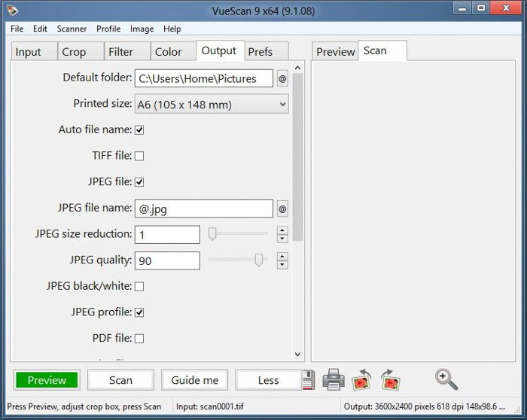Open the Image menu
Image resolution: width=527 pixels, height=420 pixels.
click(142, 29)
